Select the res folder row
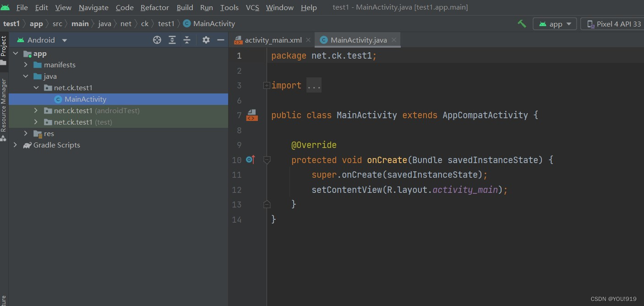Image resolution: width=644 pixels, height=306 pixels. [118, 133]
